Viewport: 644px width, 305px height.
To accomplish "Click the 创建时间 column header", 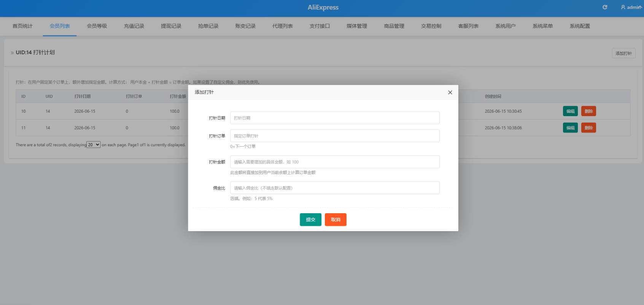I will [x=493, y=97].
